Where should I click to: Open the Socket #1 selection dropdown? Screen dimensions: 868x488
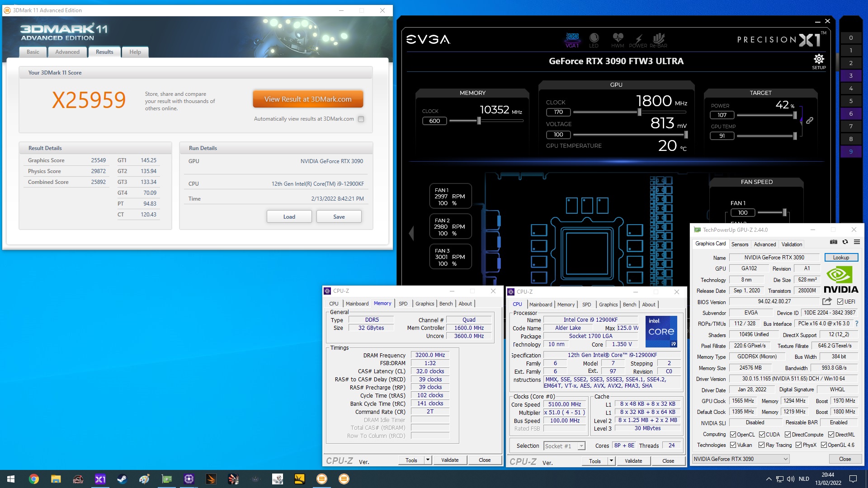click(x=564, y=446)
